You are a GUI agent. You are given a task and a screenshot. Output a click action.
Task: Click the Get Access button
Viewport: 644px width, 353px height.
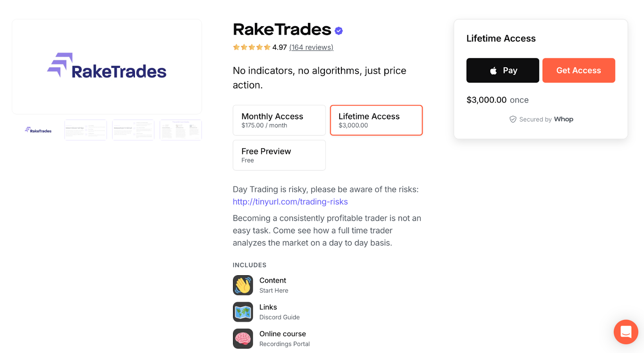[x=578, y=70]
